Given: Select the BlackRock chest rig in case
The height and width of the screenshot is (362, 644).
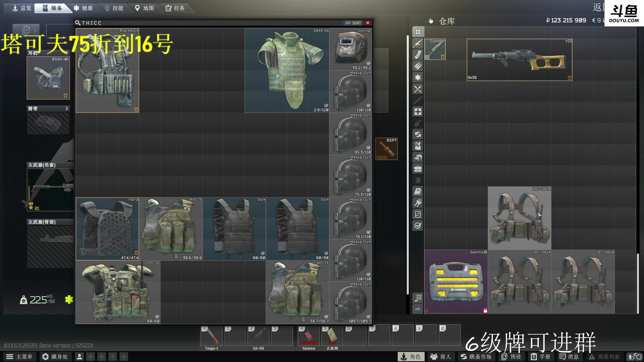Looking at the screenshot, I should [x=107, y=70].
